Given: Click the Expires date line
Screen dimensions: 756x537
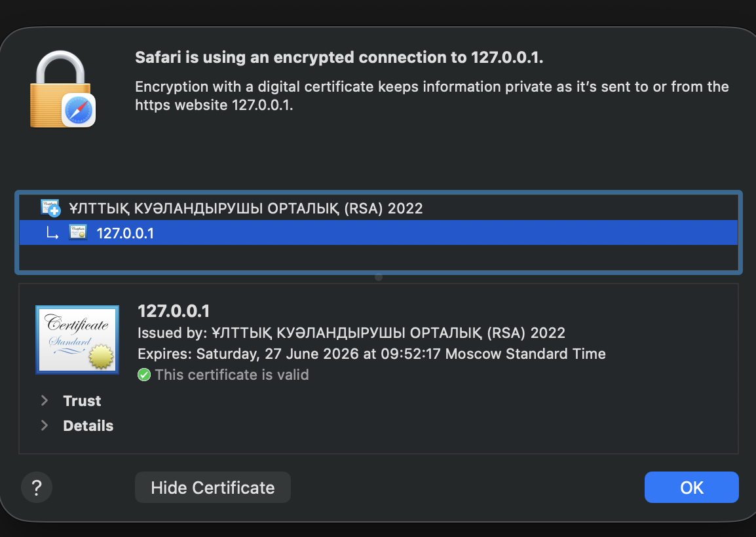Looking at the screenshot, I should pos(371,354).
